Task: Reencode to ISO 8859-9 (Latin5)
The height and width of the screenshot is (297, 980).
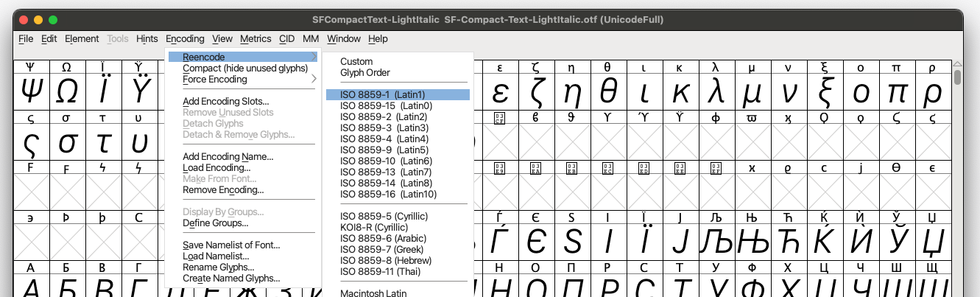Action: click(398, 150)
